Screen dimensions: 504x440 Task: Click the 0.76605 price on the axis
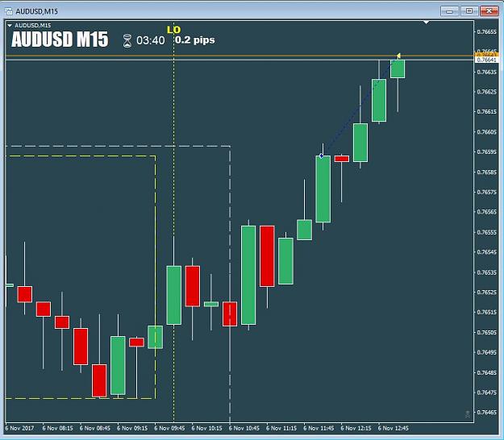486,132
